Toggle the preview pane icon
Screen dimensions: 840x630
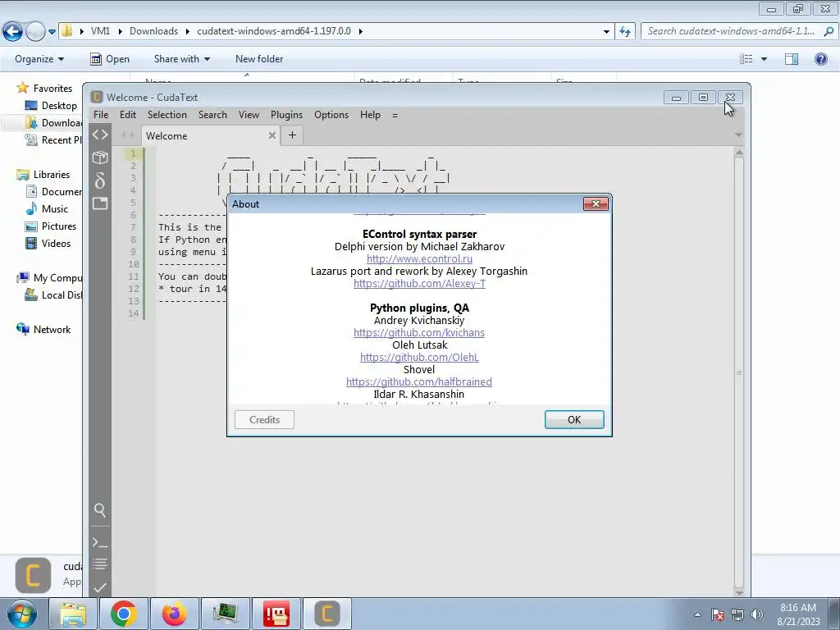792,59
